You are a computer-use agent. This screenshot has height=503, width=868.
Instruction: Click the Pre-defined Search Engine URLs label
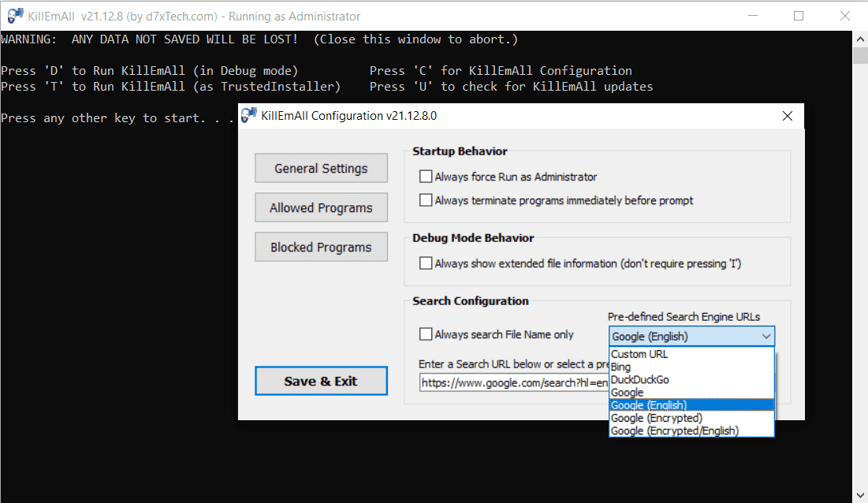pyautogui.click(x=684, y=316)
